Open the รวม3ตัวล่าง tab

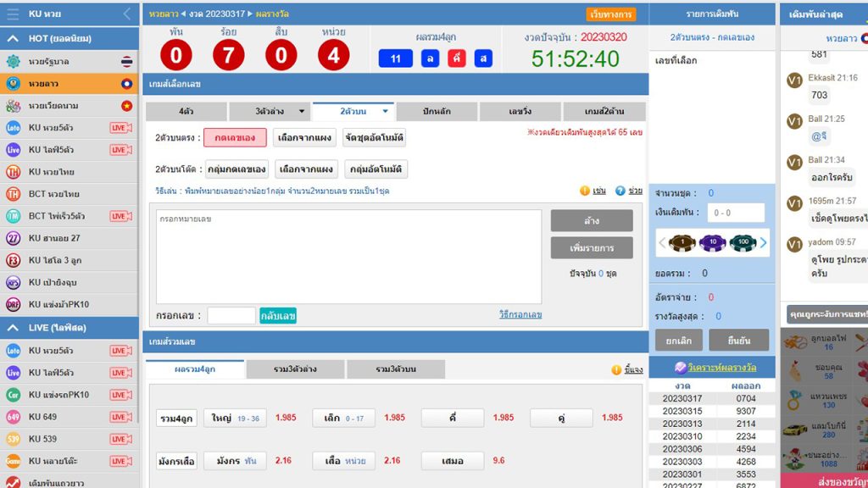[295, 369]
